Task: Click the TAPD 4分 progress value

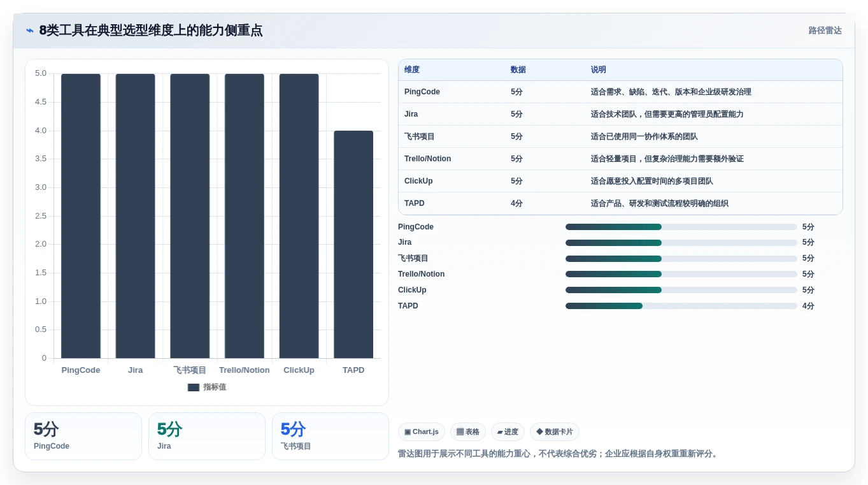Action: [808, 306]
